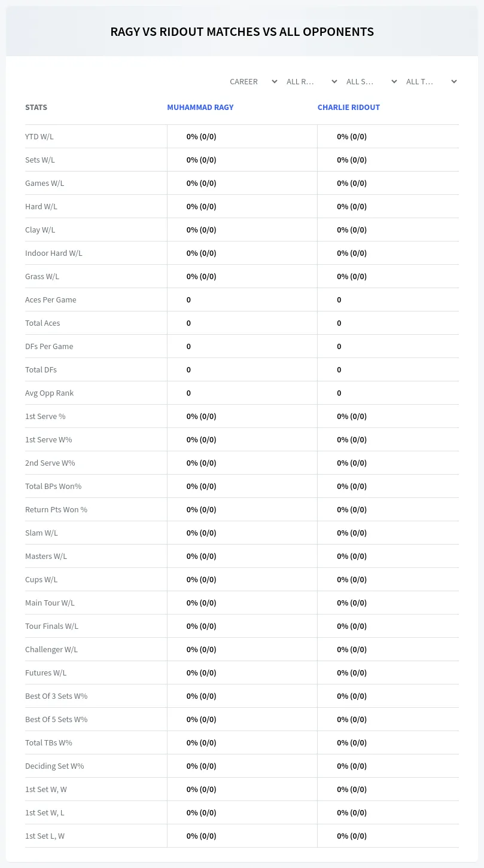Select Ridout's Challenger W/L value
The width and height of the screenshot is (484, 868).
[352, 649]
